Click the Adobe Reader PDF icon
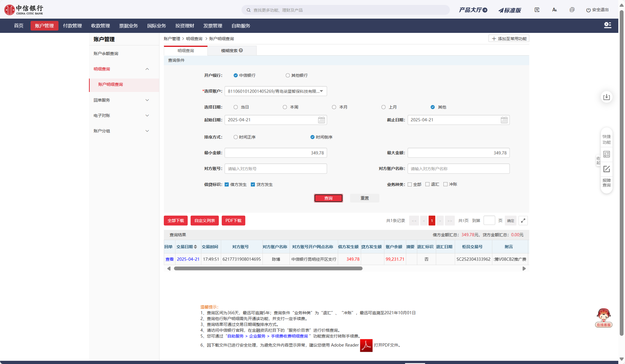625x364 pixels. (366, 345)
